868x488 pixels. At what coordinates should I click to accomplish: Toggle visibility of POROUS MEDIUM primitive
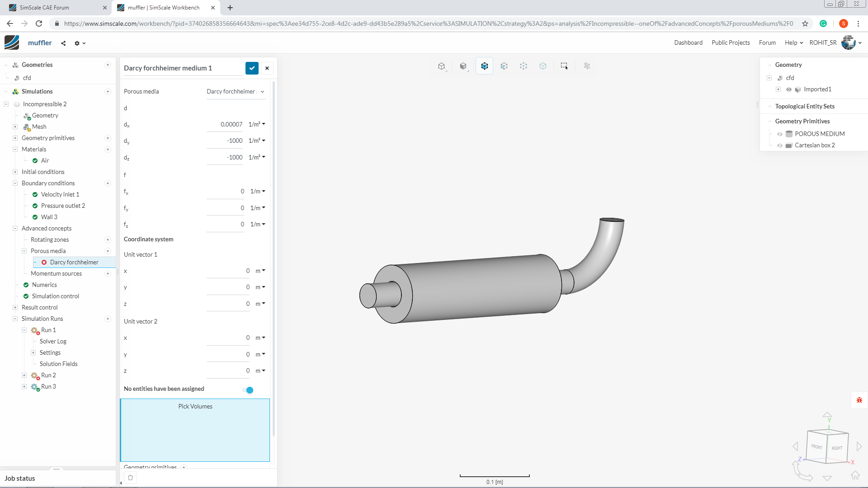click(780, 134)
